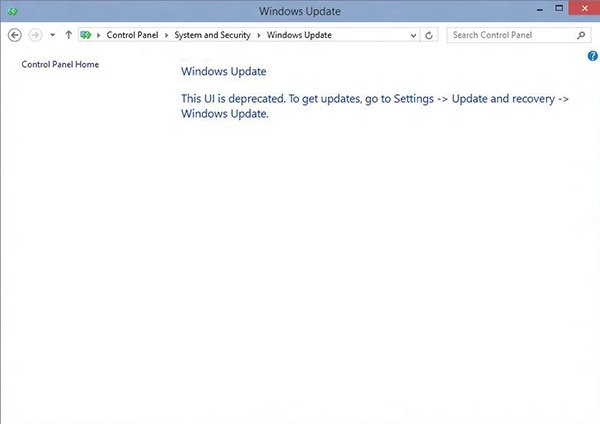Open Help with the blue question icon

pos(593,56)
